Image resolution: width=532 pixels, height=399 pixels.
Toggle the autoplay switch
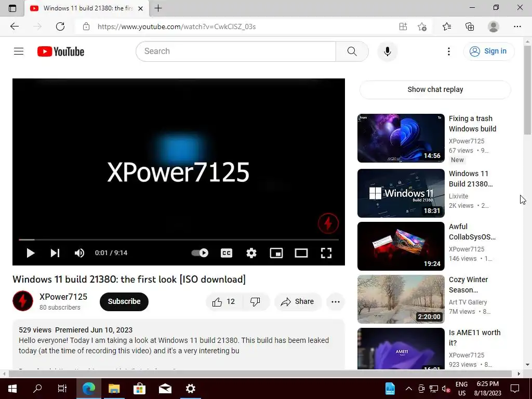(x=200, y=253)
